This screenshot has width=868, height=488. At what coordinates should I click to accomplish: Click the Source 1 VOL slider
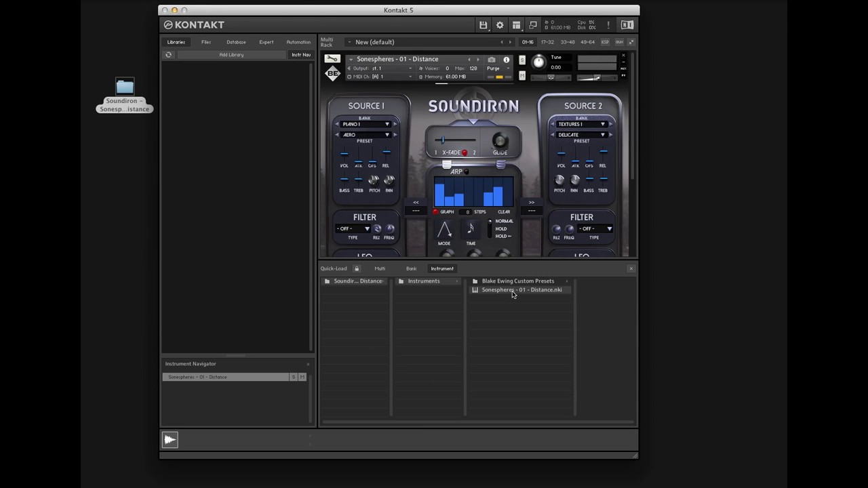click(344, 155)
